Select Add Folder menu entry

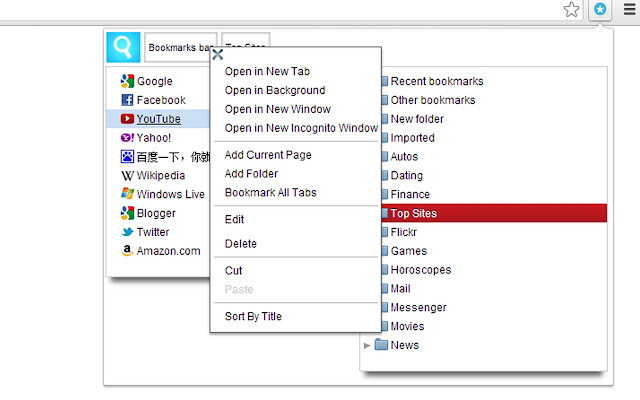[x=251, y=174]
